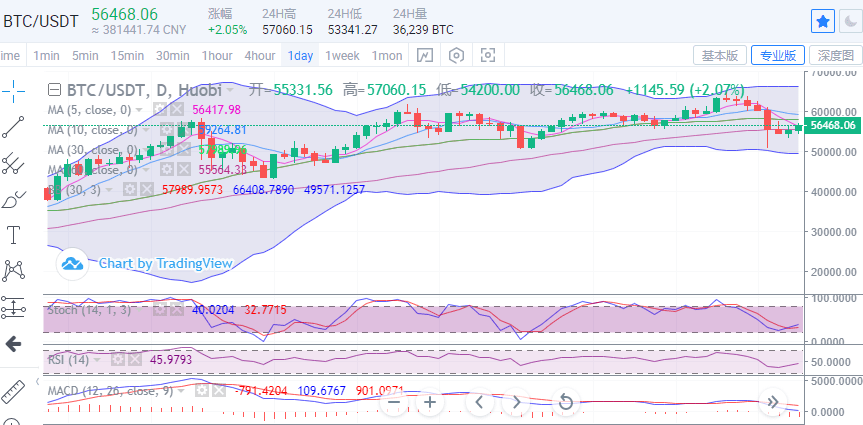Toggle night mode moon button

coord(851,20)
